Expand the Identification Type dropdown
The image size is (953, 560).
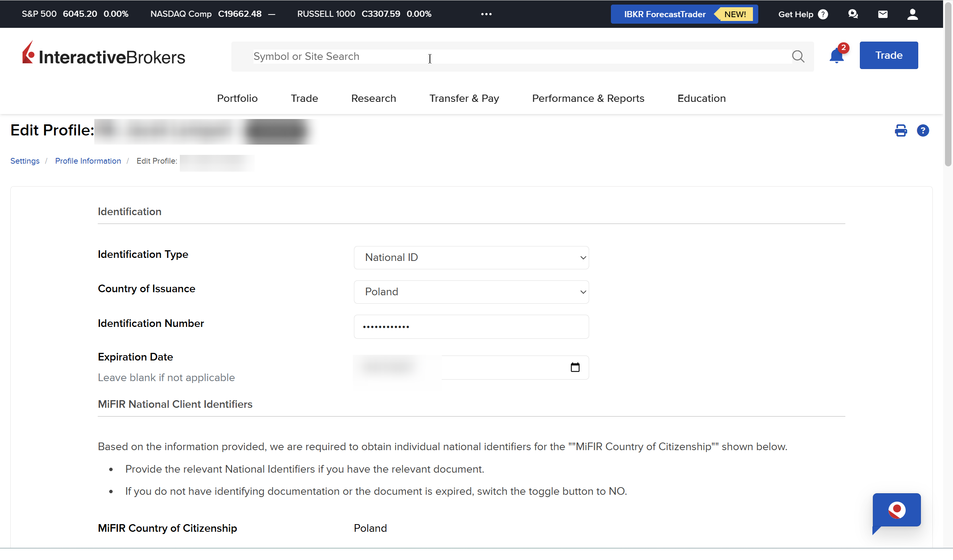471,257
